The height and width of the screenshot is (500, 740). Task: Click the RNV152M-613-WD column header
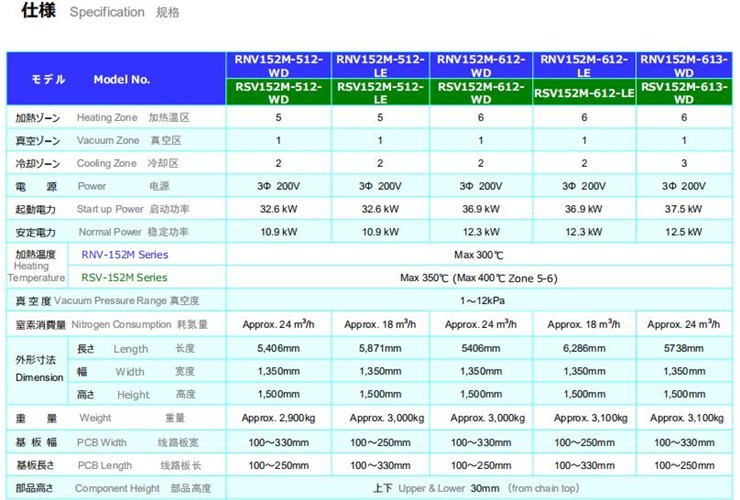pos(684,66)
